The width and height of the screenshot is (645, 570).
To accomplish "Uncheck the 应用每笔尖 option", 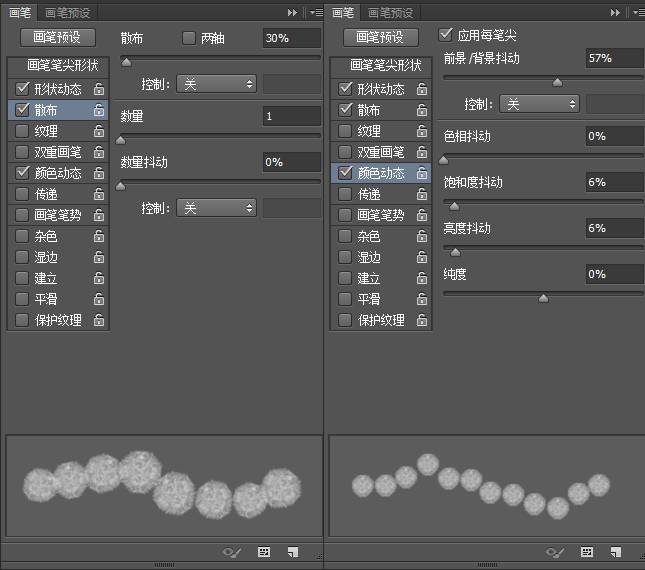I will (x=446, y=35).
